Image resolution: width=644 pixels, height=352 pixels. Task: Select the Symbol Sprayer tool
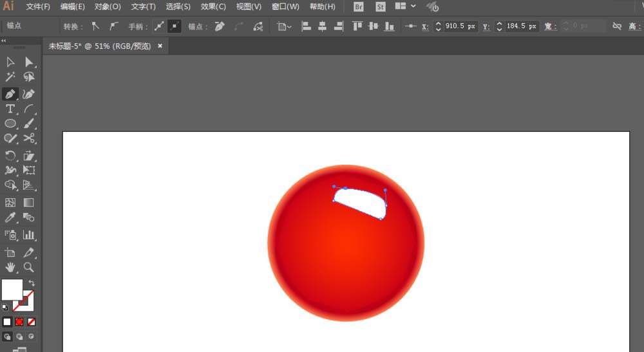tap(10, 235)
